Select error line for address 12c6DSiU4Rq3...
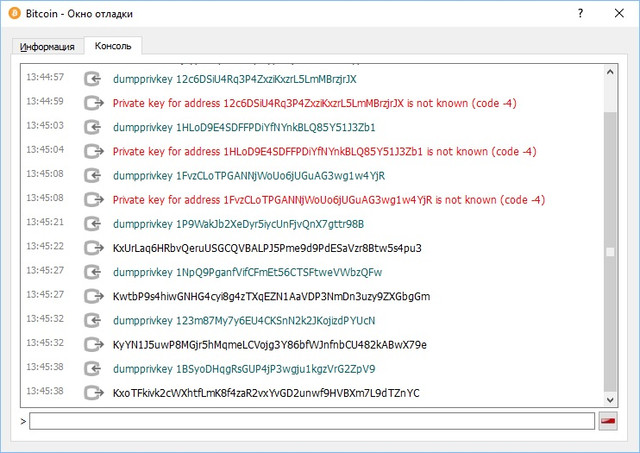The width and height of the screenshot is (640, 453). click(x=315, y=103)
